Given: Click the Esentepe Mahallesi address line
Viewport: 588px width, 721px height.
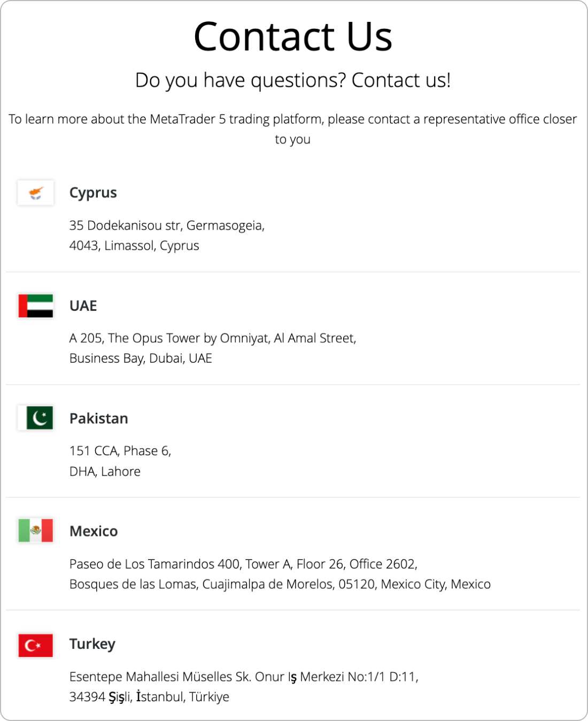Looking at the screenshot, I should [244, 677].
